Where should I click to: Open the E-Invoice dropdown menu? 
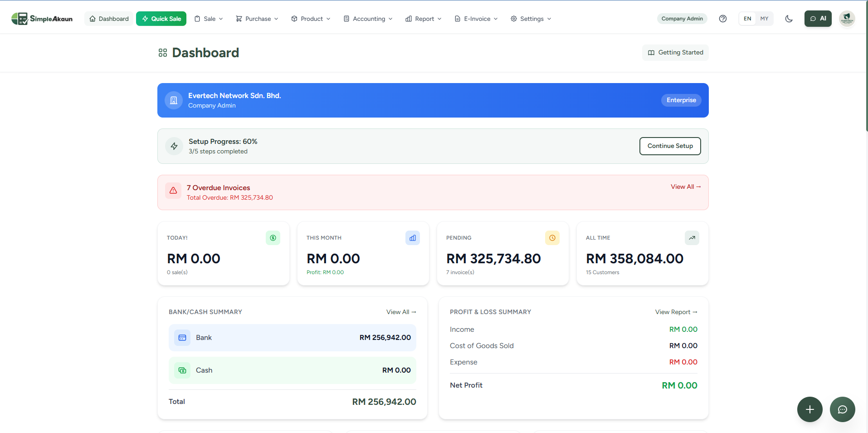(x=476, y=19)
